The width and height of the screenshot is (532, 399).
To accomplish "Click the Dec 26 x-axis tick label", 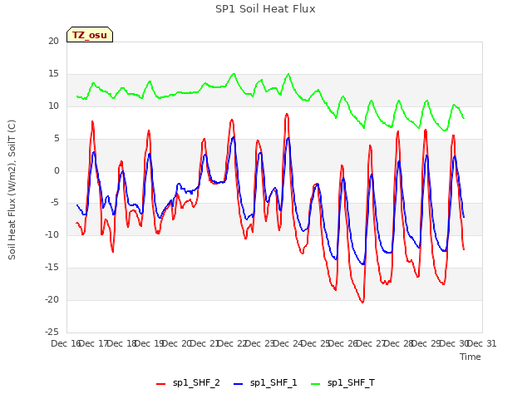I will pos(343,343).
